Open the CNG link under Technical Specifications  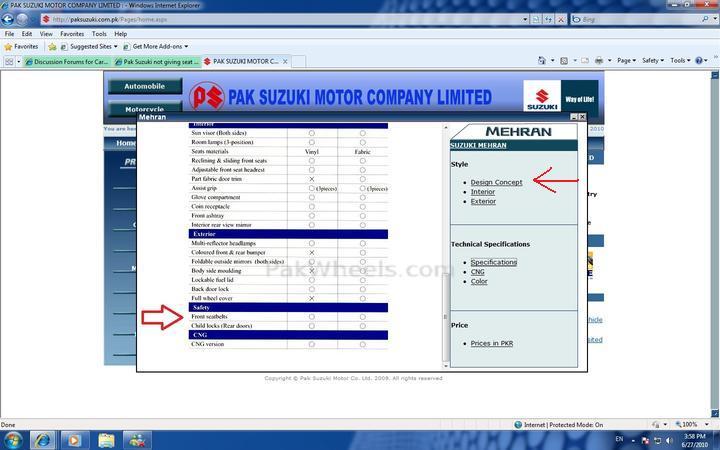tap(478, 272)
